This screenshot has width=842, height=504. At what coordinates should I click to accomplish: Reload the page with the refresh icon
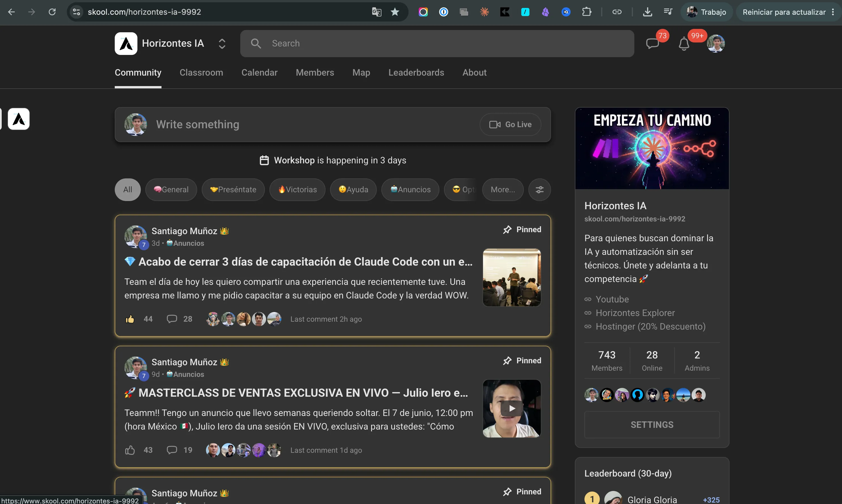point(52,12)
